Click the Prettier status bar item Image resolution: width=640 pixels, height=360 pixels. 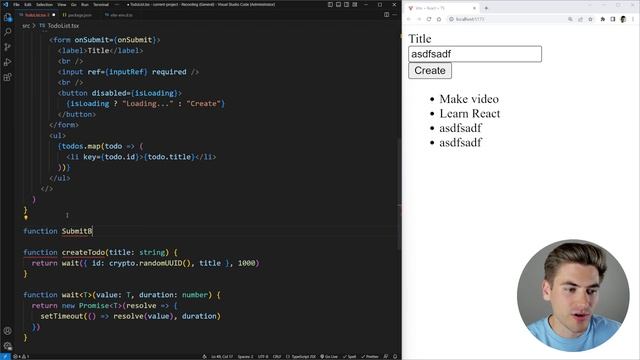[x=369, y=356]
